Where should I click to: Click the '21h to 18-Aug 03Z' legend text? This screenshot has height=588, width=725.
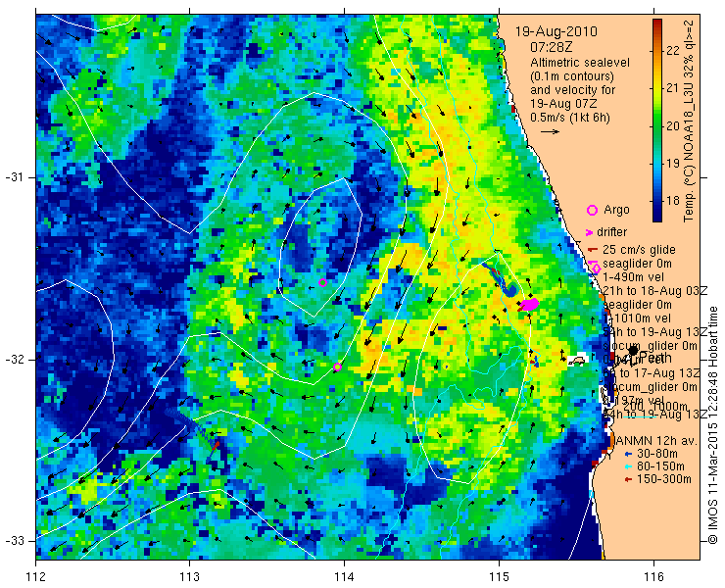(x=655, y=291)
